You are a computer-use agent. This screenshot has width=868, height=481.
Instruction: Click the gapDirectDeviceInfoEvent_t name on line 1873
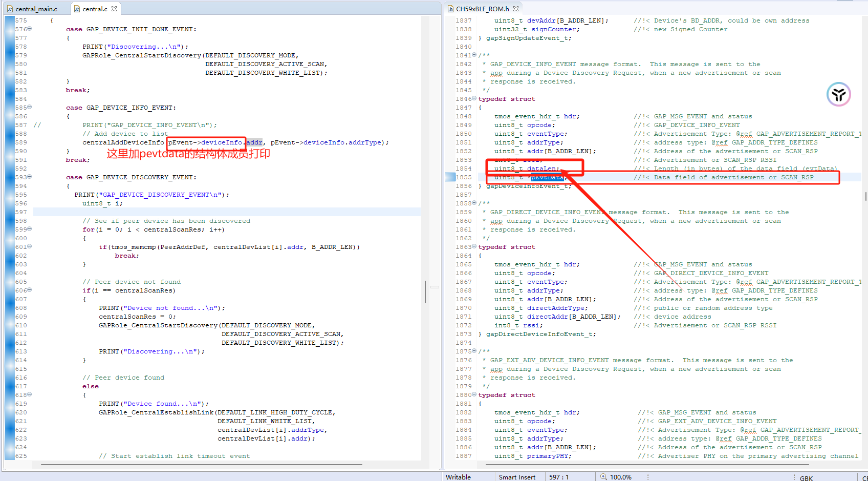tap(539, 334)
